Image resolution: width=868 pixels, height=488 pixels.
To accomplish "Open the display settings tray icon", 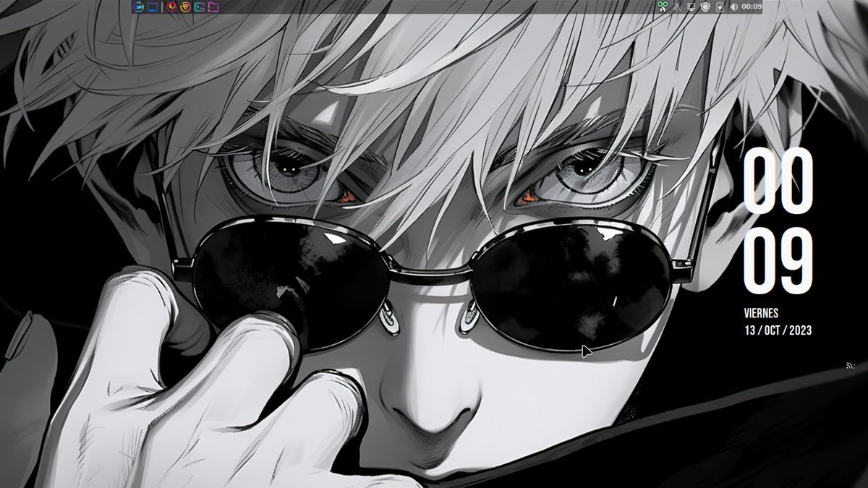I will (x=691, y=7).
